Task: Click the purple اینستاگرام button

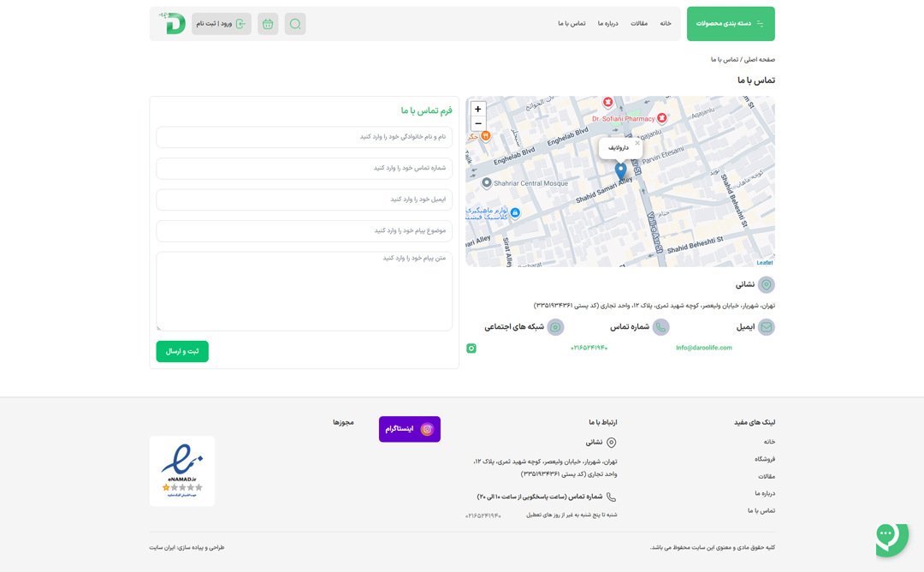Action: coord(410,429)
